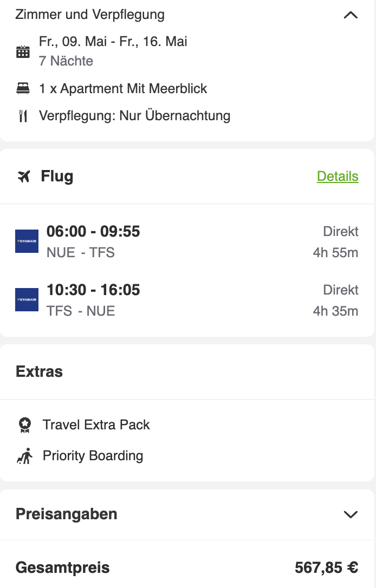376x588 pixels.
Task: Open the flight Details link
Action: click(x=338, y=177)
